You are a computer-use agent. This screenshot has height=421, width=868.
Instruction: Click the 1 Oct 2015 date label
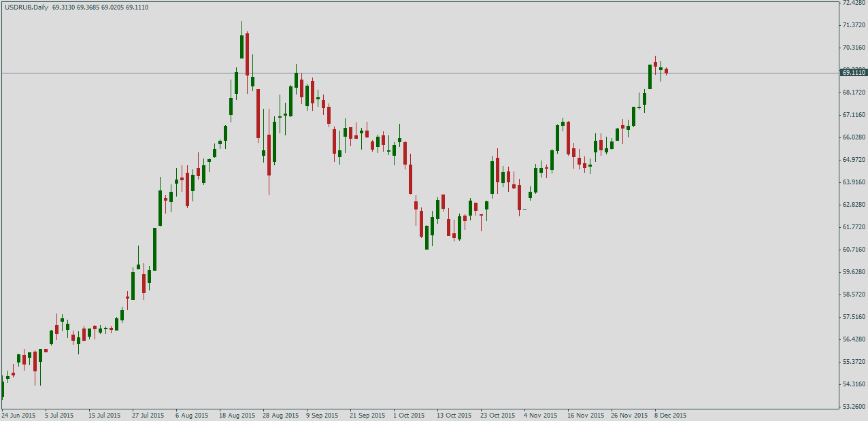click(x=409, y=415)
